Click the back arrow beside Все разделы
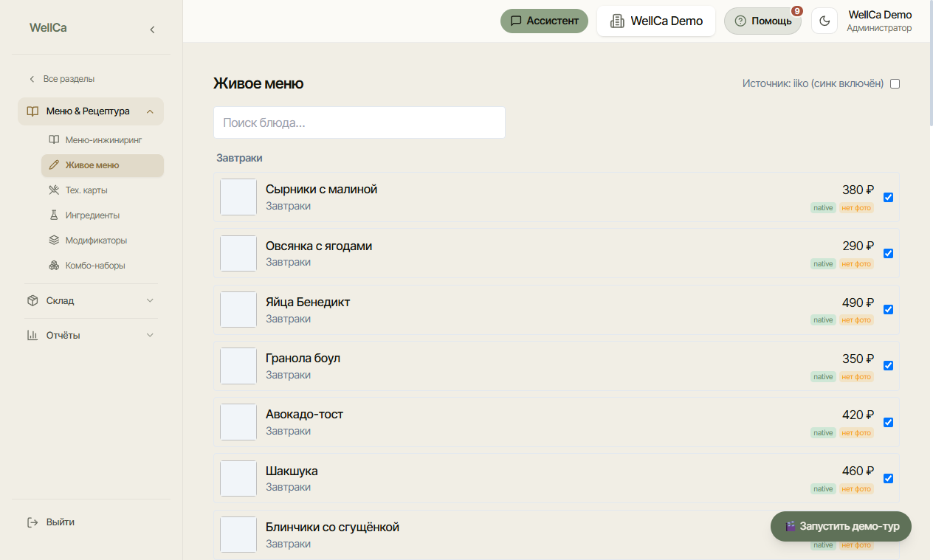This screenshot has height=560, width=933. 32,79
